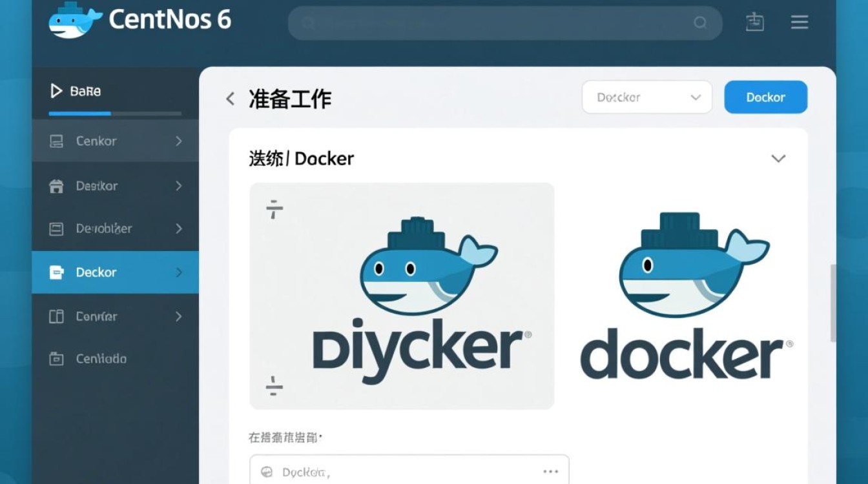Click the round icon inside the Dockon field
Image resolution: width=868 pixels, height=484 pixels.
click(266, 472)
